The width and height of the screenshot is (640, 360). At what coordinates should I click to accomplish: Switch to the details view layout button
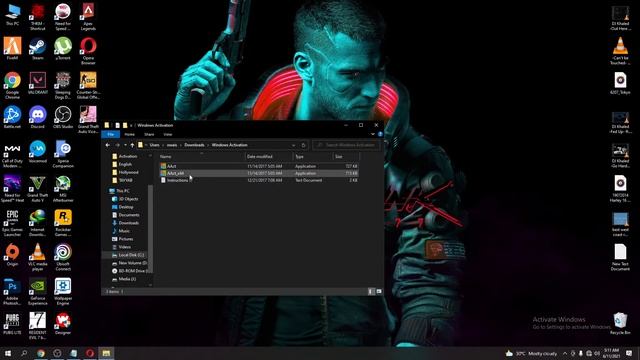click(x=371, y=291)
